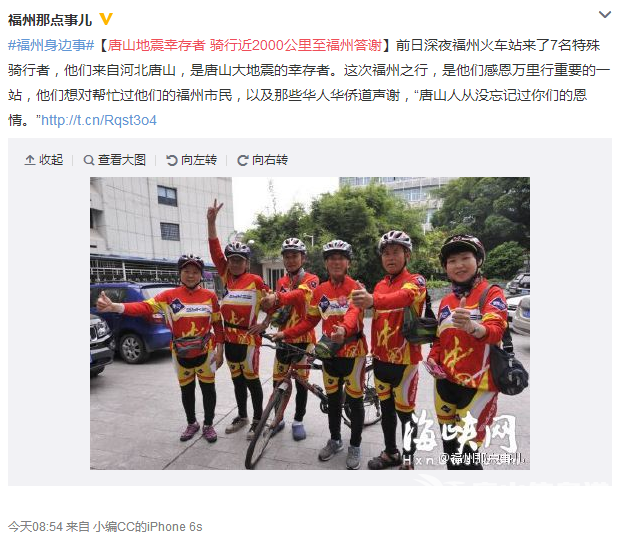Select the 向右转 rotate text
Screen dimensions: 617x540
pos(270,160)
